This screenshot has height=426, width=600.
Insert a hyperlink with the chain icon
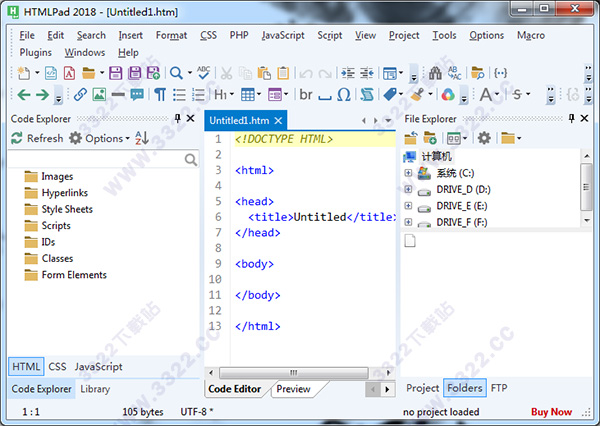80,94
